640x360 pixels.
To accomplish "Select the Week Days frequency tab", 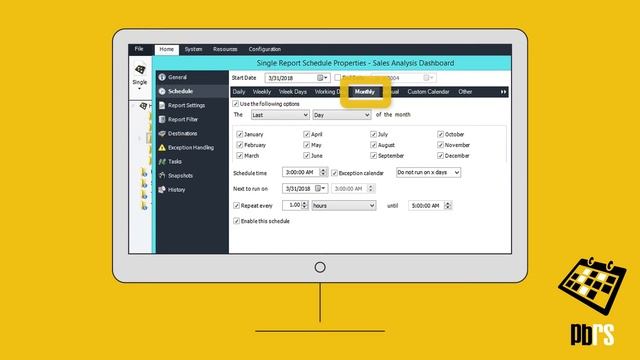I will (x=293, y=92).
